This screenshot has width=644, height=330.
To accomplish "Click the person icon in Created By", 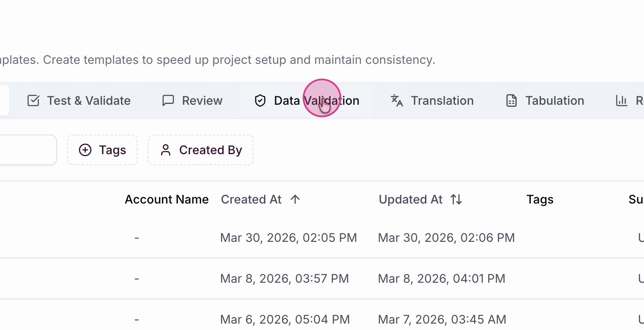I will tap(166, 150).
